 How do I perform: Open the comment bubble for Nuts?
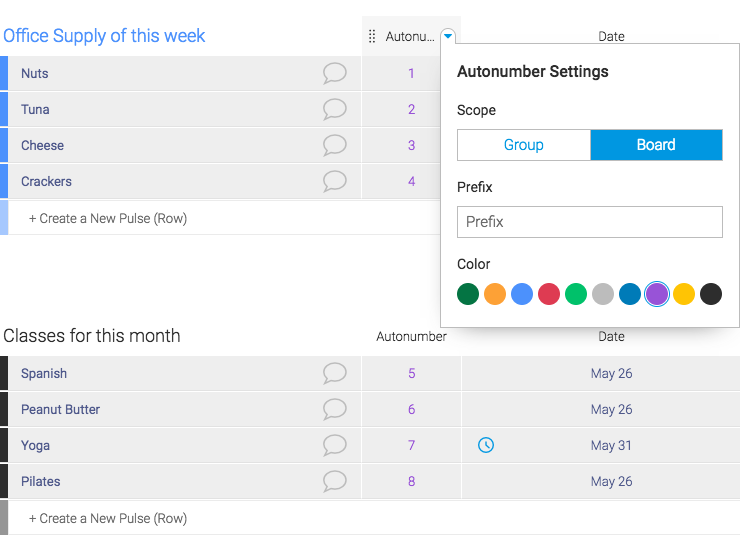point(335,74)
